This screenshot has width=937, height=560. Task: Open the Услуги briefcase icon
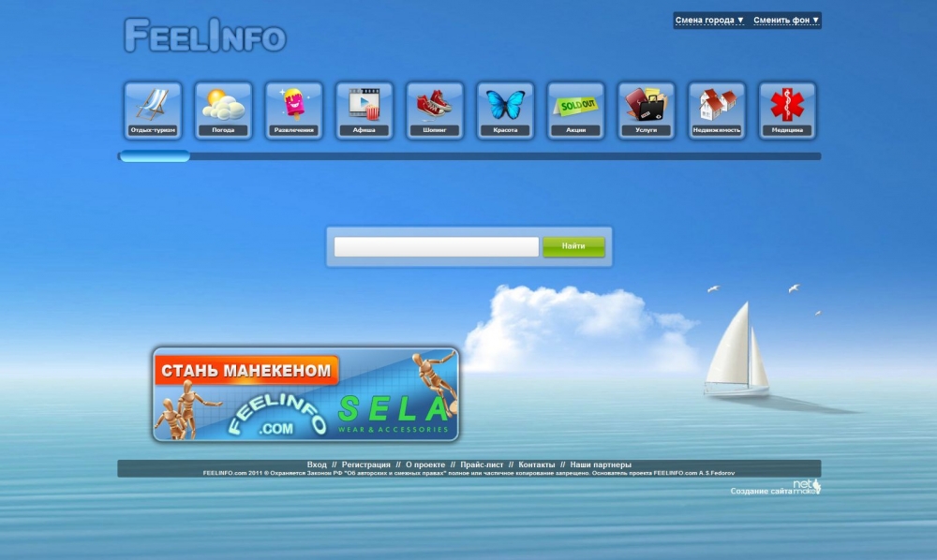[647, 111]
